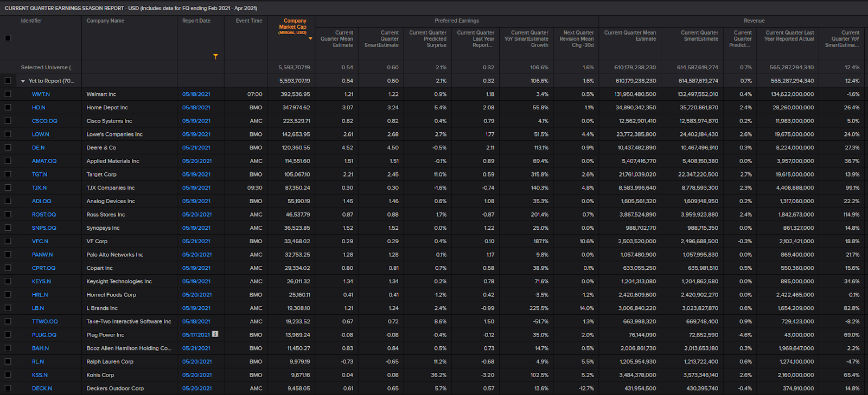Screen dimensions: 868x395
Task: Click the Current Quarter Mean Estimate earnings header
Action: point(336,38)
